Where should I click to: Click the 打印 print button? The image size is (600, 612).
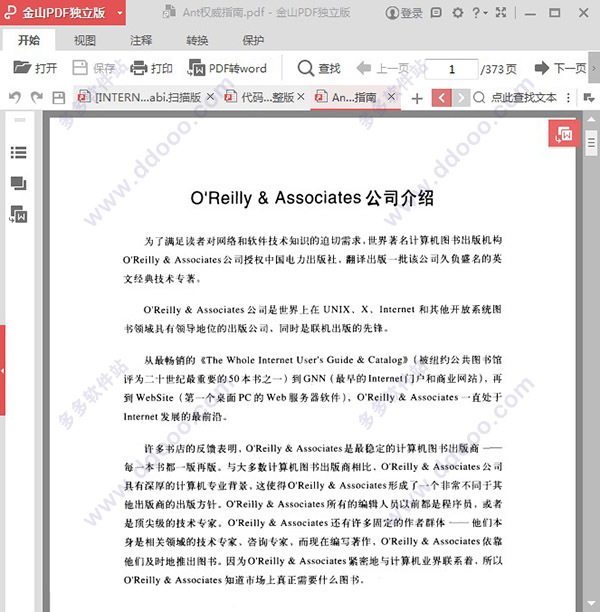[x=151, y=68]
